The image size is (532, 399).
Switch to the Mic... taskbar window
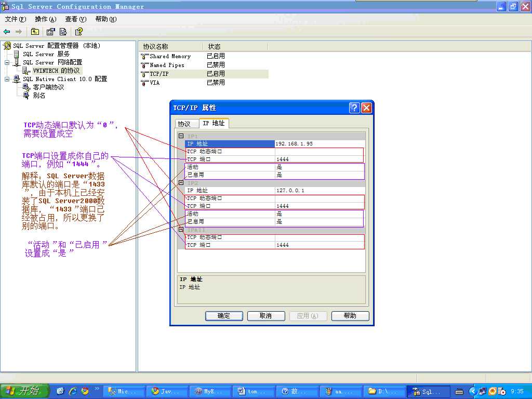[124, 392]
